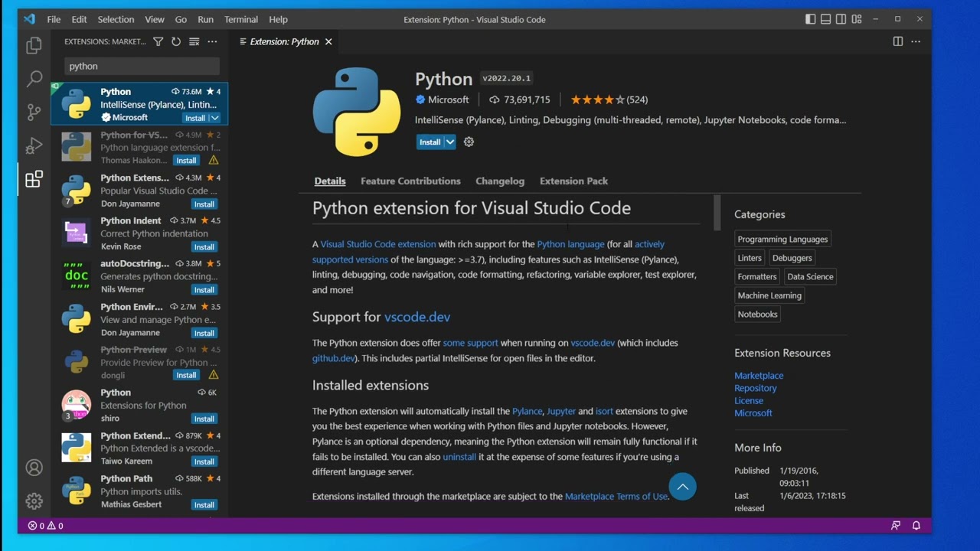Install the Python extension from its page
Screen dimensions: 980x551
430,142
